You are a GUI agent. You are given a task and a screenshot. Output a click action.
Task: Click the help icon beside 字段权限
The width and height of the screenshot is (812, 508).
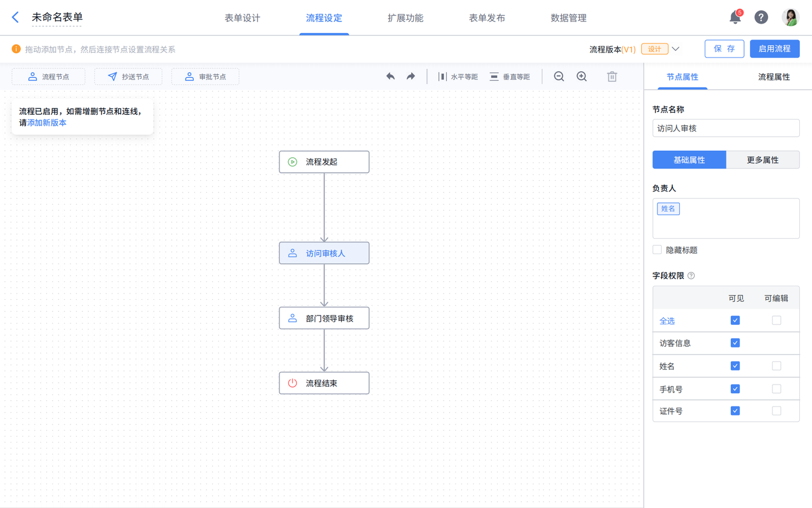(x=691, y=276)
